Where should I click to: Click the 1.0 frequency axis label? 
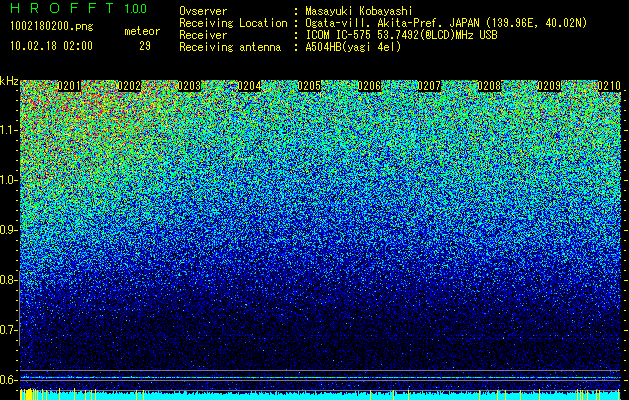click(x=8, y=180)
